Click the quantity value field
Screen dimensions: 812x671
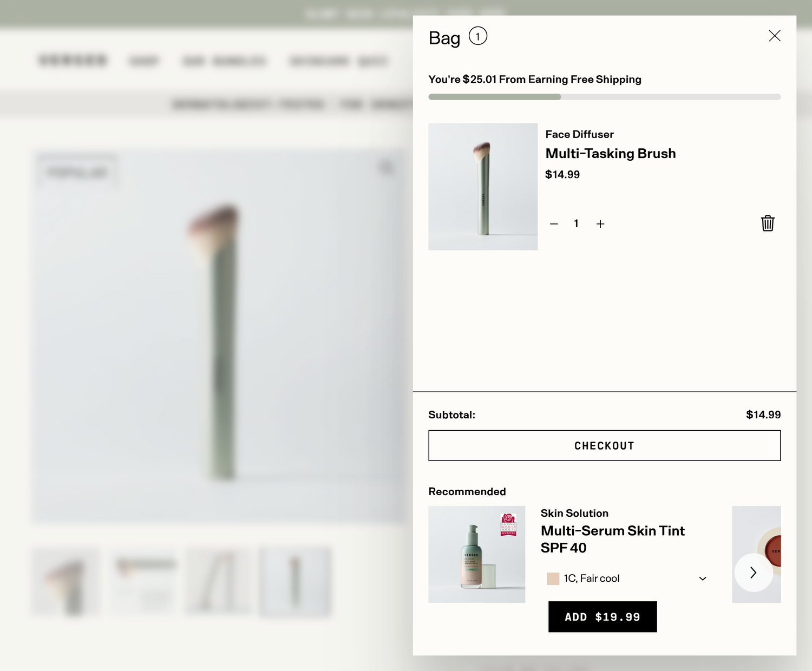point(577,223)
